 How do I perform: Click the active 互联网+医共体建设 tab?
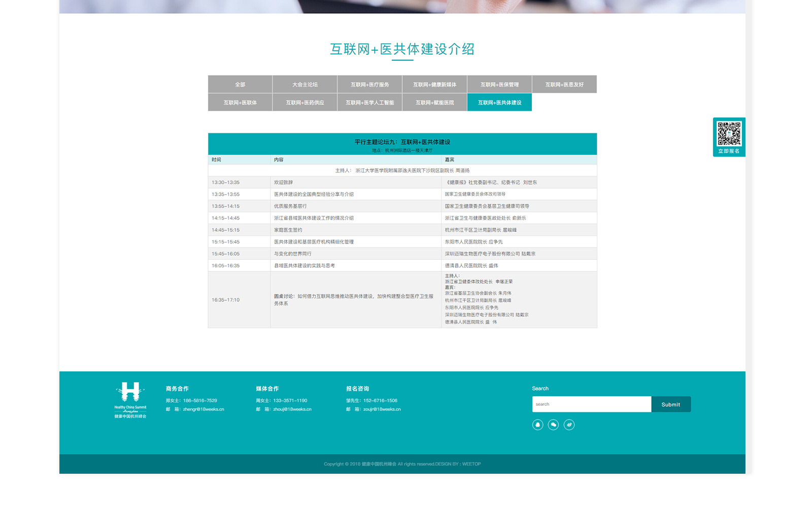499,102
